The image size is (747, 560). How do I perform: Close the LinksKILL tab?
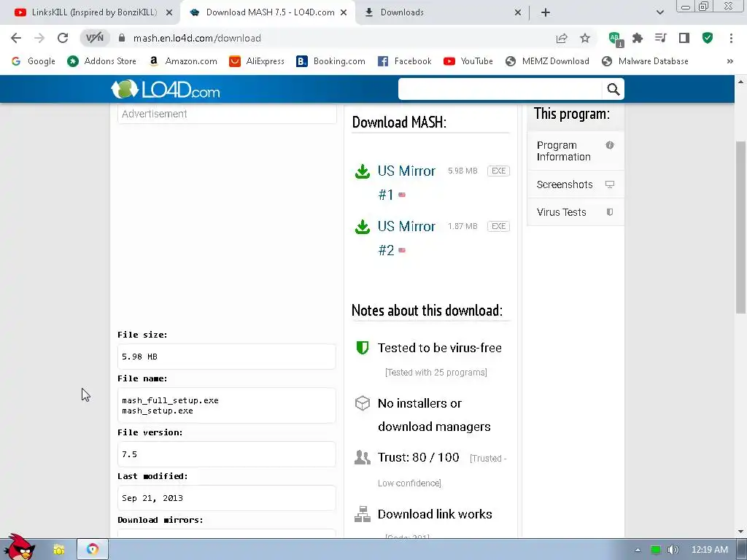tap(169, 12)
